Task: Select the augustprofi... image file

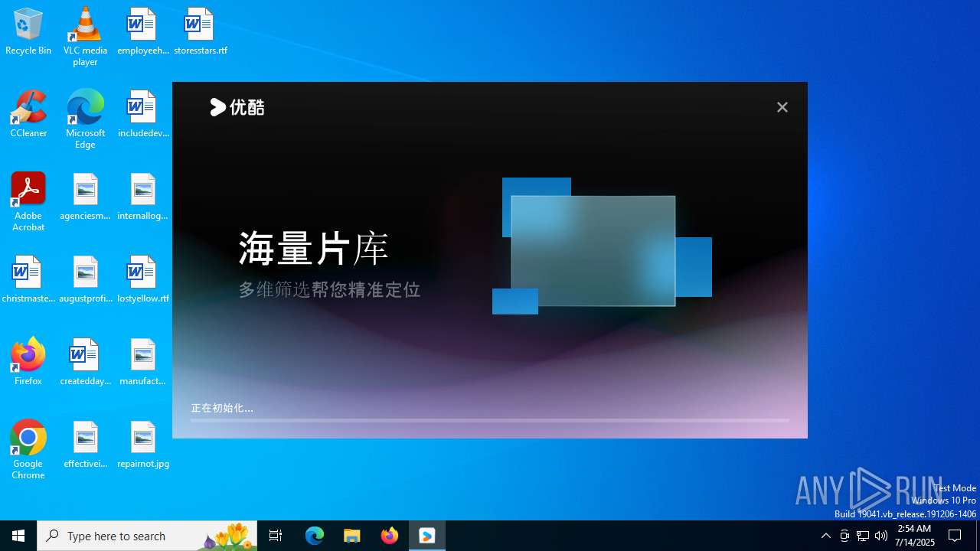Action: coord(85,279)
